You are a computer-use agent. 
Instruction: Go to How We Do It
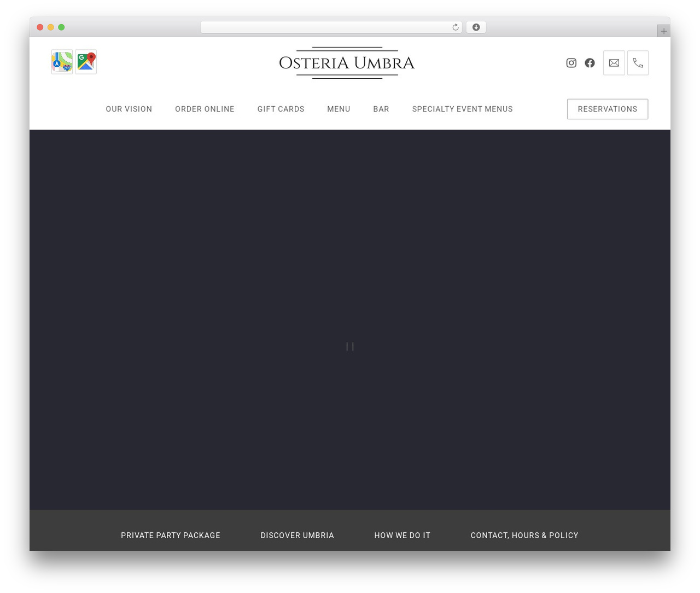point(402,536)
